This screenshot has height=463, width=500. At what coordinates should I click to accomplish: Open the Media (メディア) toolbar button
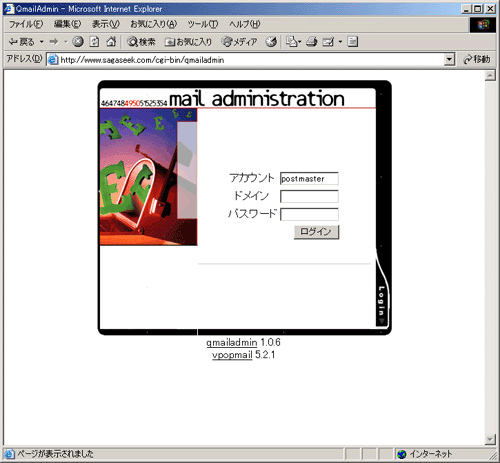tap(239, 42)
